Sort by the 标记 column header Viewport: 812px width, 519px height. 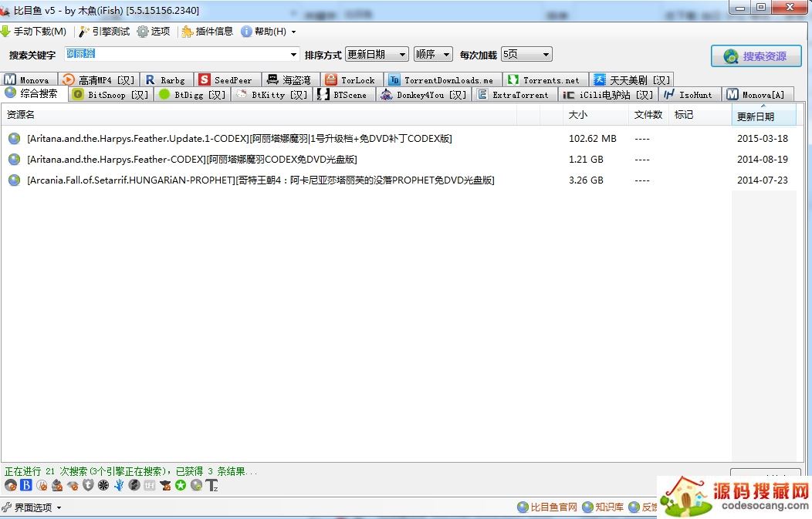pyautogui.click(x=700, y=115)
